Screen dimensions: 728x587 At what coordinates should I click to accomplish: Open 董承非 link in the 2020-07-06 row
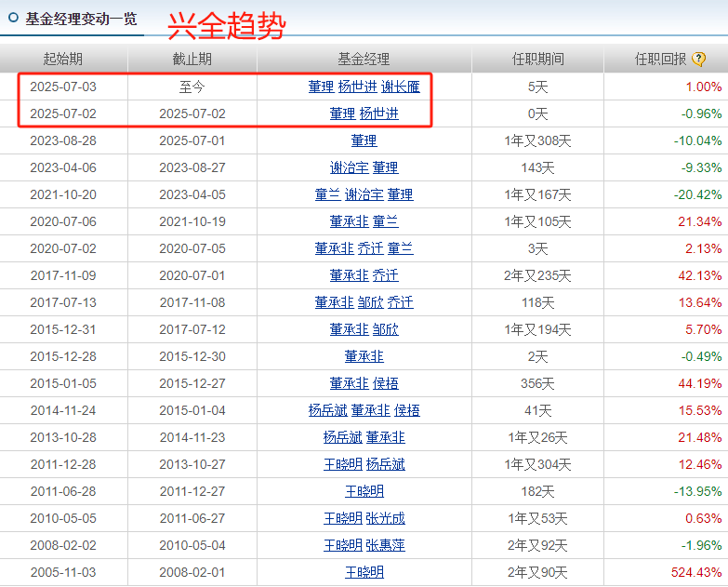tap(350, 221)
